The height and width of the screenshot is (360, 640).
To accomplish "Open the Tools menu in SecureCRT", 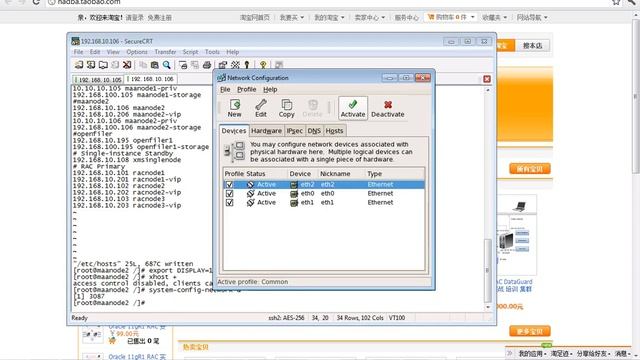I will 212,52.
